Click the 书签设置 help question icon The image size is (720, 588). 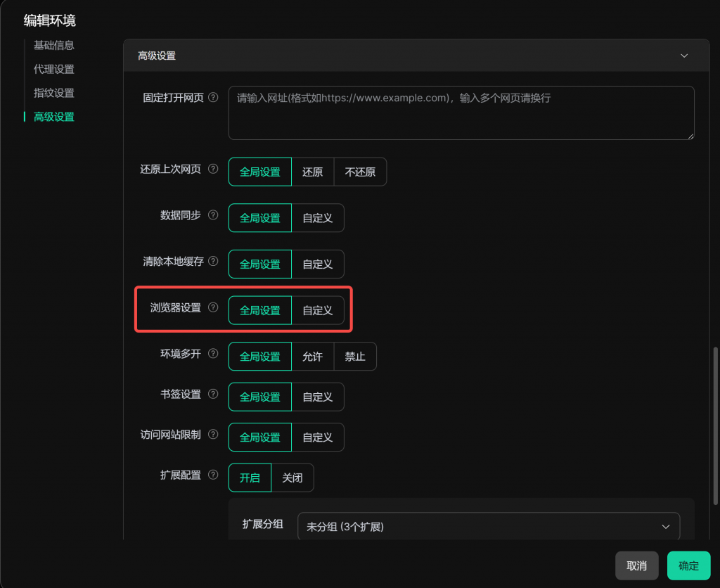pyautogui.click(x=214, y=395)
